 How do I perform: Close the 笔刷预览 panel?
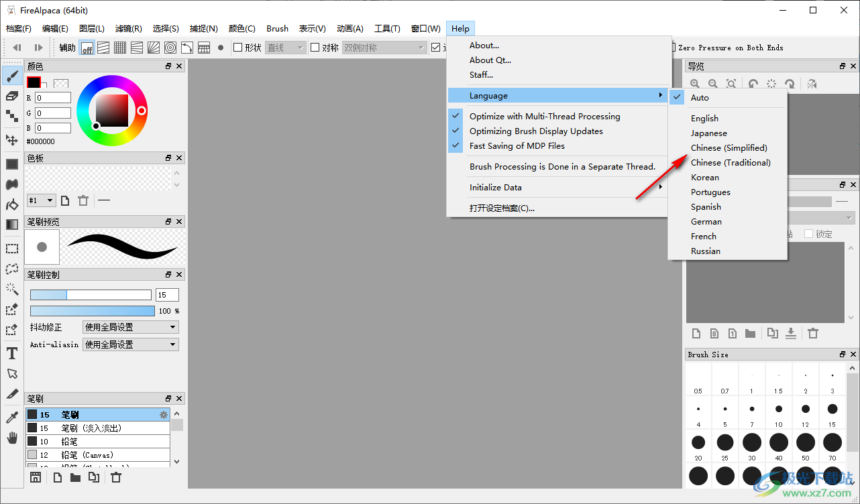[x=179, y=221]
